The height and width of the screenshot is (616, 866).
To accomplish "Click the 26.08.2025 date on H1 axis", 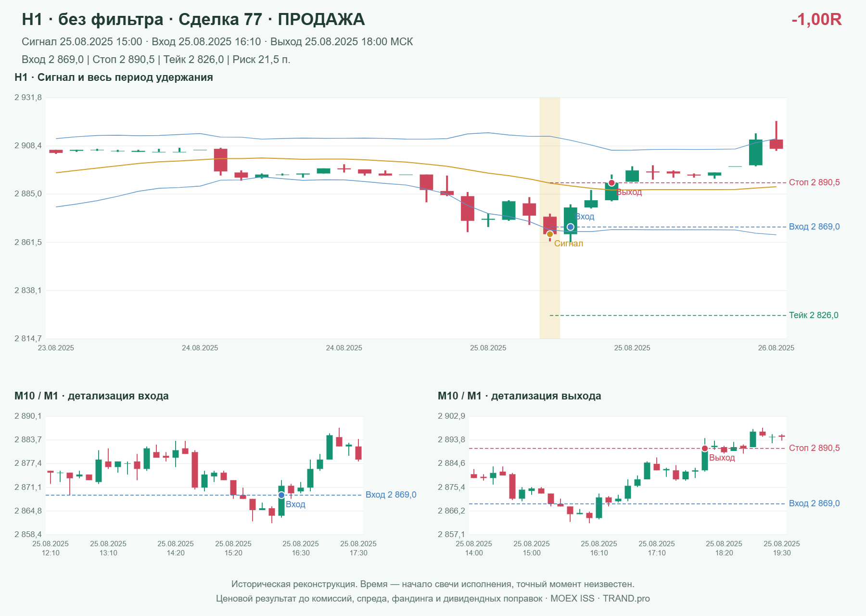I will click(776, 348).
